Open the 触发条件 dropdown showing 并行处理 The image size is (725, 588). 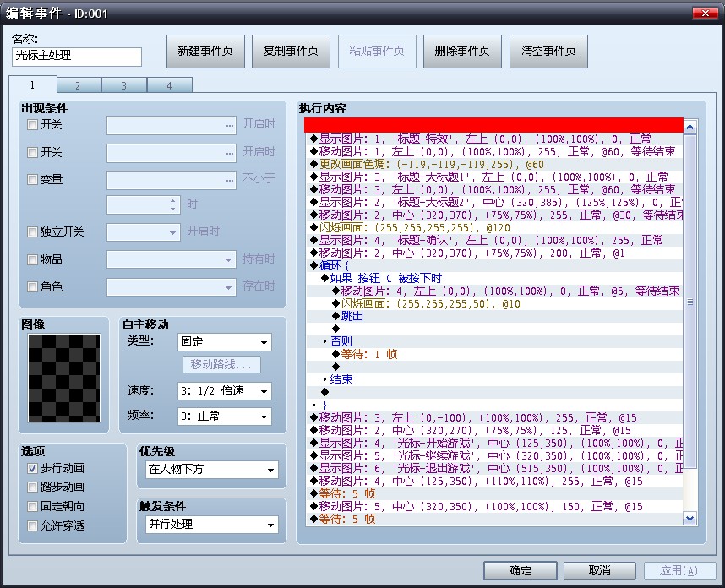[212, 524]
